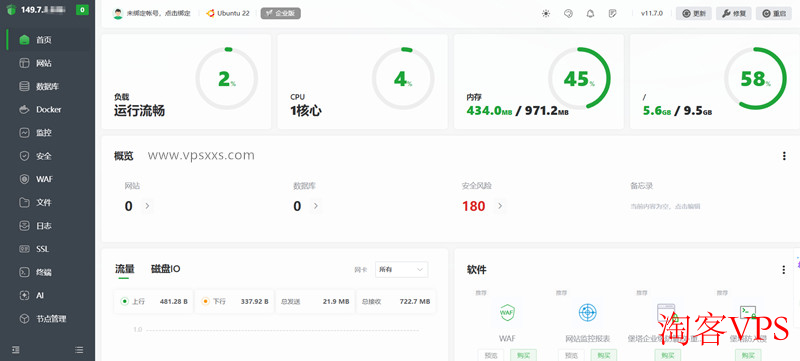The height and width of the screenshot is (361, 800).
Task: Click the Ubuntu logo icon in header
Action: [210, 13]
